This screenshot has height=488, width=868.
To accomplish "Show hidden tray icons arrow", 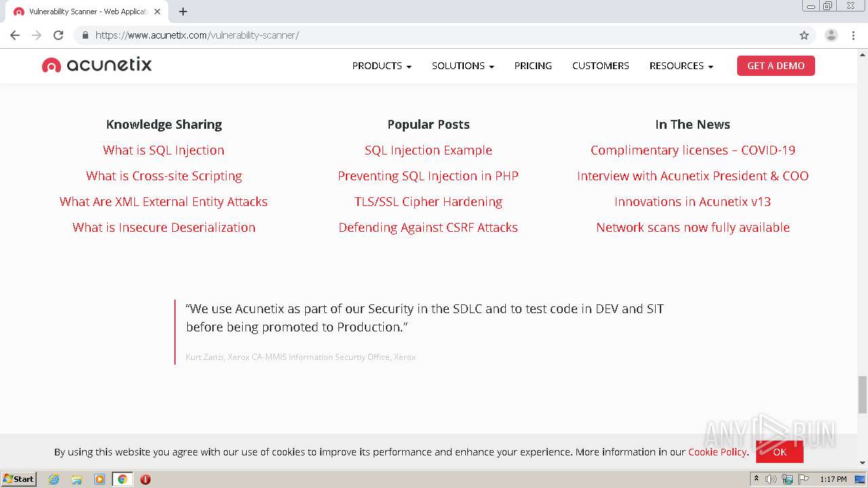I will pos(756,479).
